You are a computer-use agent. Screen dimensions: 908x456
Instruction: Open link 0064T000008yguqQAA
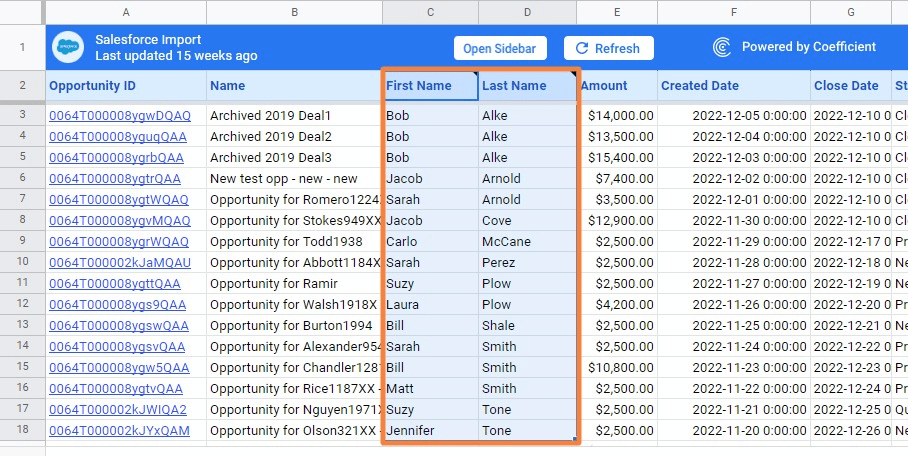118,136
